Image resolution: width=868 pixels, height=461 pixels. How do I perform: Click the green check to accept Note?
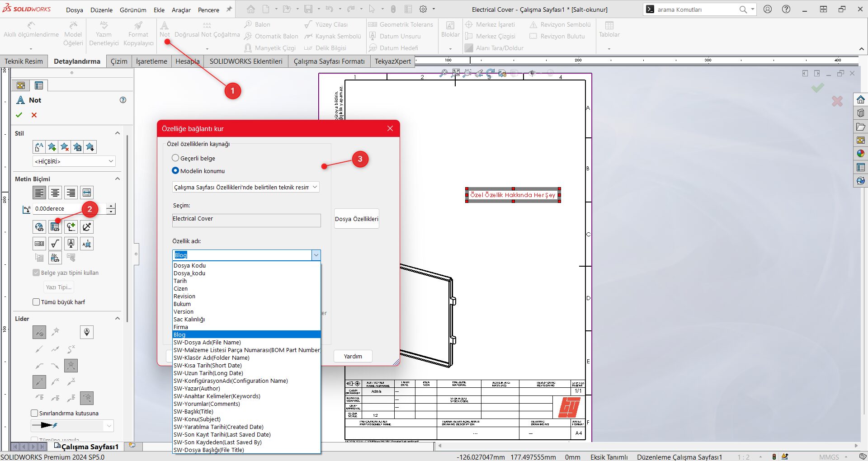coord(19,115)
